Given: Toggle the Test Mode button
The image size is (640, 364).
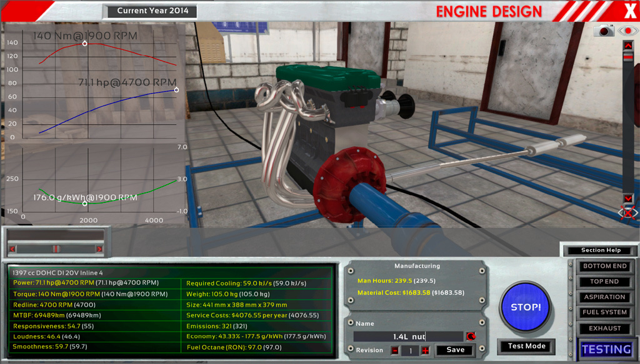Looking at the screenshot, I should 526,347.
